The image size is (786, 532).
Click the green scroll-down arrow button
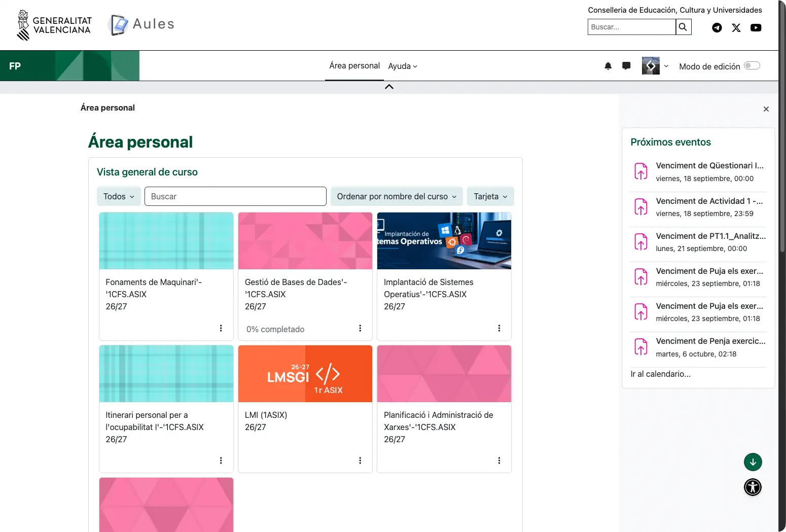pyautogui.click(x=753, y=462)
